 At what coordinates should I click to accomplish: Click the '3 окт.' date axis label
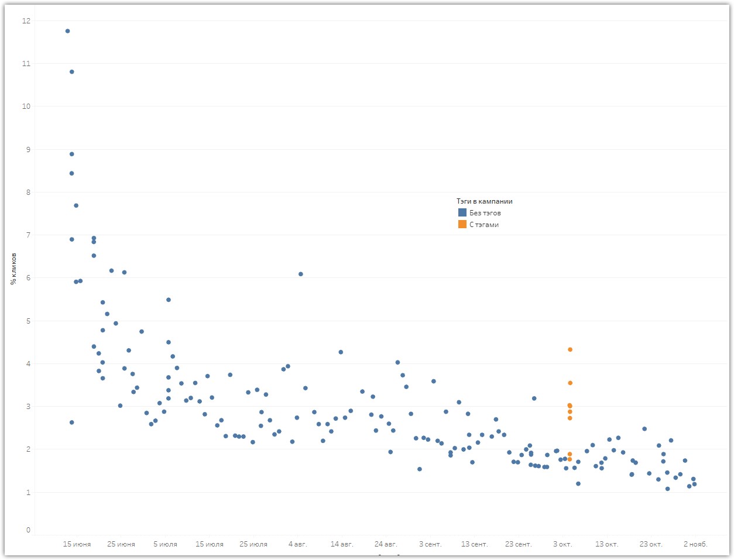(x=562, y=544)
